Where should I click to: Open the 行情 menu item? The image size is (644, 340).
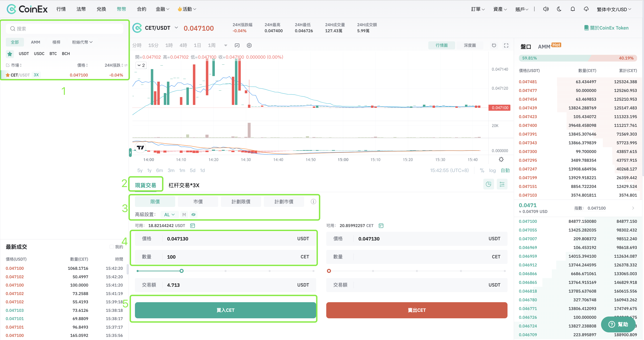click(61, 9)
